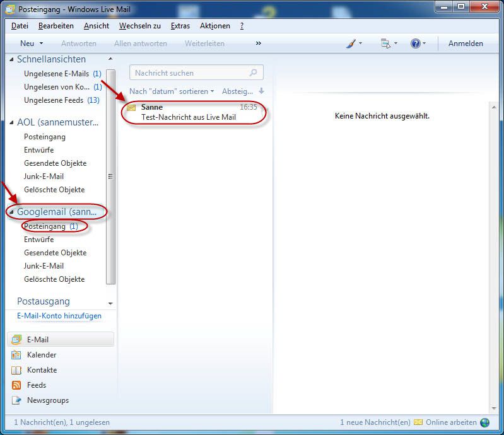Click the paintbrush color scheme icon
This screenshot has height=435, width=504.
click(x=351, y=43)
